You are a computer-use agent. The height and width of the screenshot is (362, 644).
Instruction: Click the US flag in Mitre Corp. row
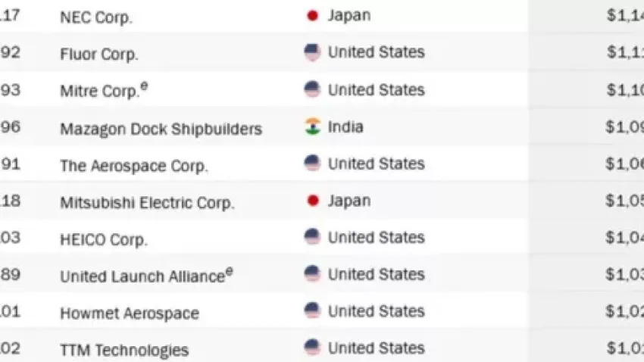[x=312, y=89]
